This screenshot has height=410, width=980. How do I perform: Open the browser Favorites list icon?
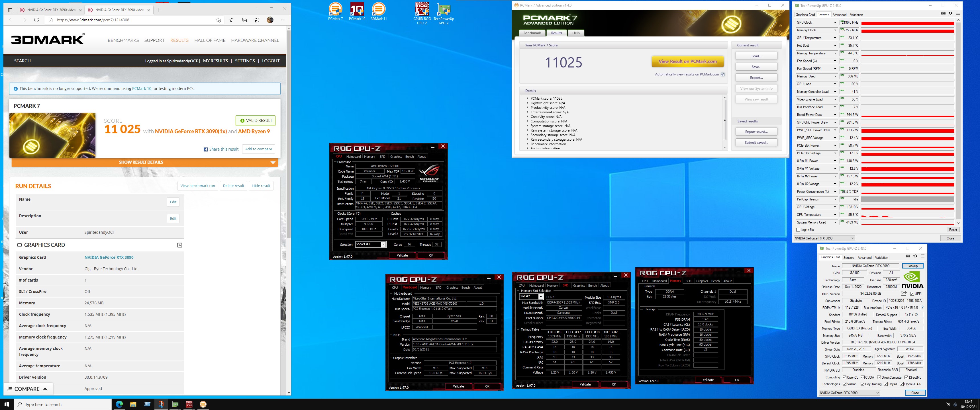(x=232, y=20)
